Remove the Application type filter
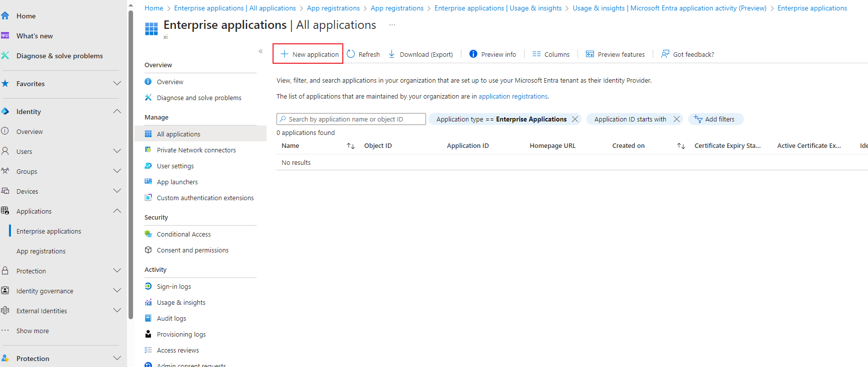Image resolution: width=868 pixels, height=367 pixels. [575, 119]
